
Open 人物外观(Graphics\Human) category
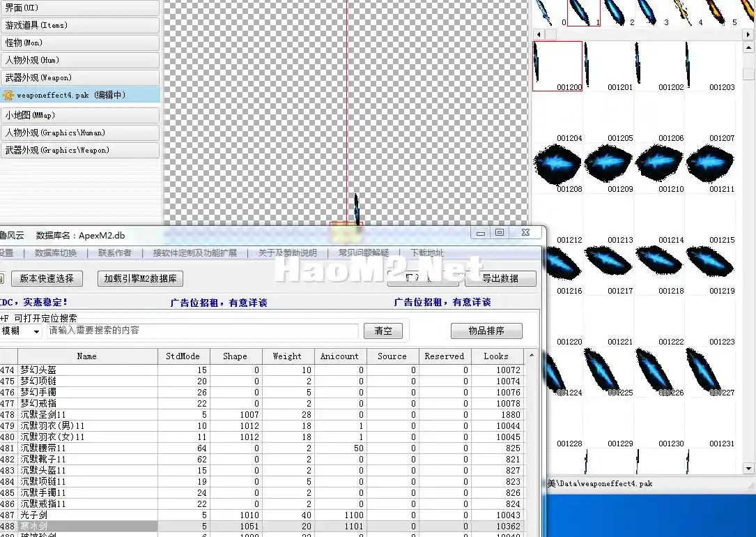[x=80, y=133]
